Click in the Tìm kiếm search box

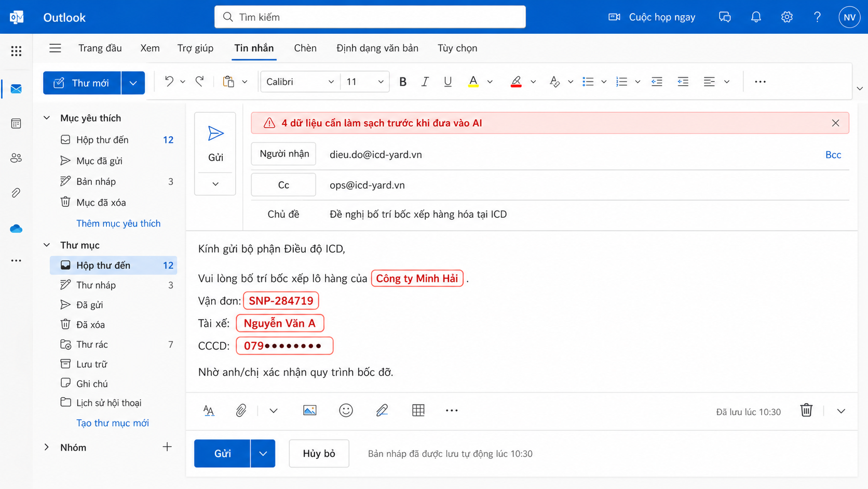(x=370, y=17)
